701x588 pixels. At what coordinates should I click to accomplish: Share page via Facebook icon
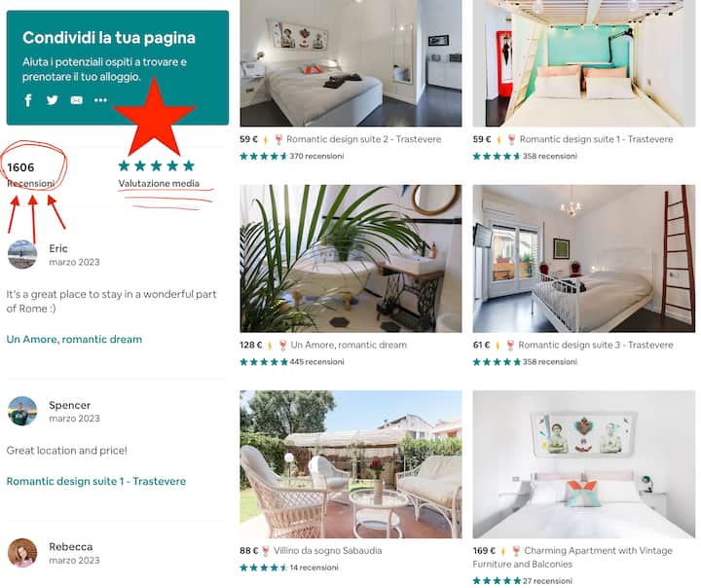coord(28,100)
